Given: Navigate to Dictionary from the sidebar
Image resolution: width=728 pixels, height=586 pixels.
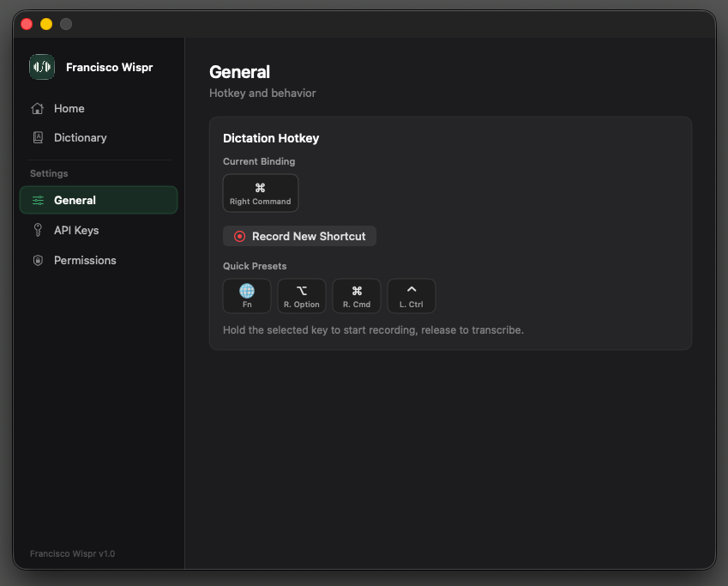Looking at the screenshot, I should point(81,137).
